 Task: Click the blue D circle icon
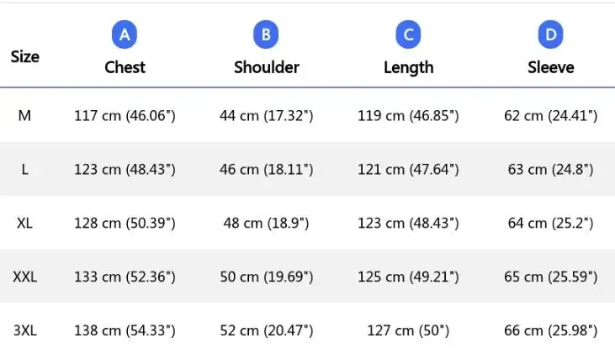[550, 34]
